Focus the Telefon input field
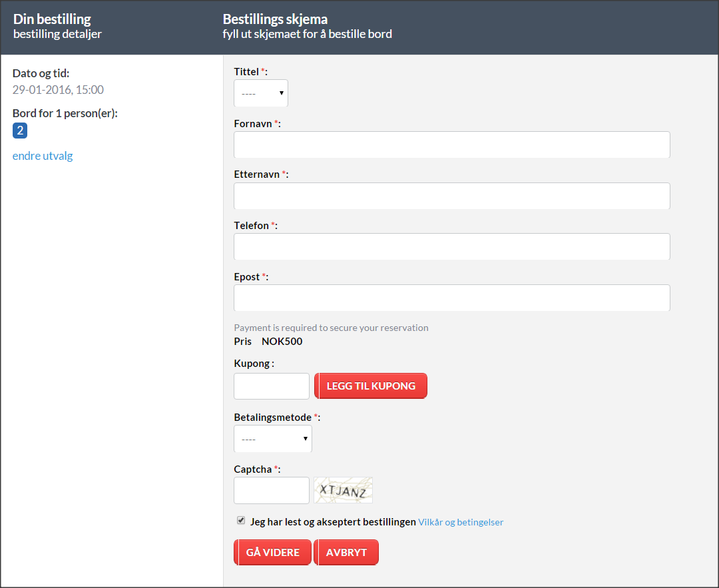This screenshot has height=588, width=719. pos(451,246)
